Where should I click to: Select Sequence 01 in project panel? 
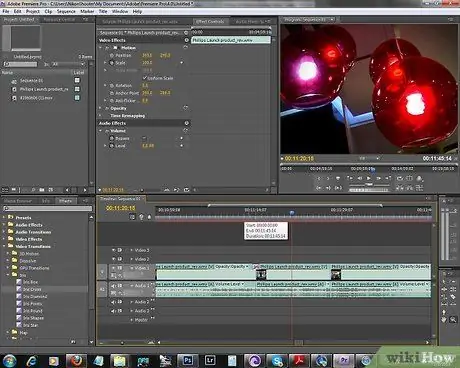coord(31,81)
